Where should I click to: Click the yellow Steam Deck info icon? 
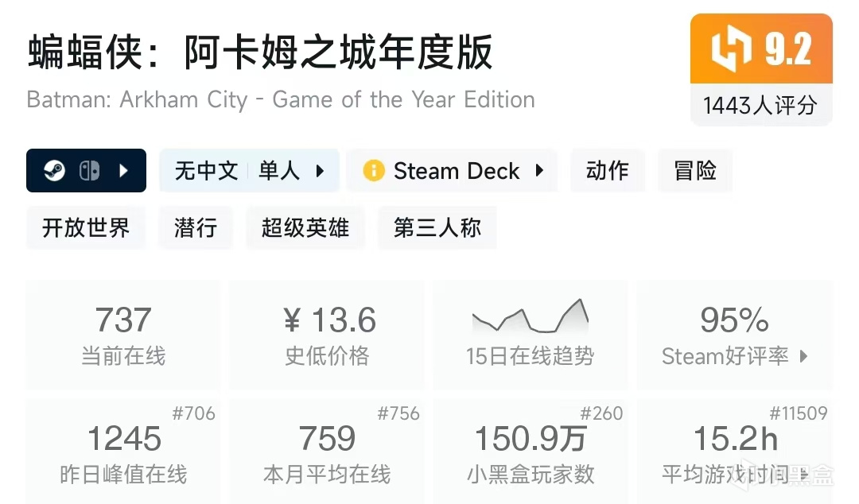pos(373,171)
